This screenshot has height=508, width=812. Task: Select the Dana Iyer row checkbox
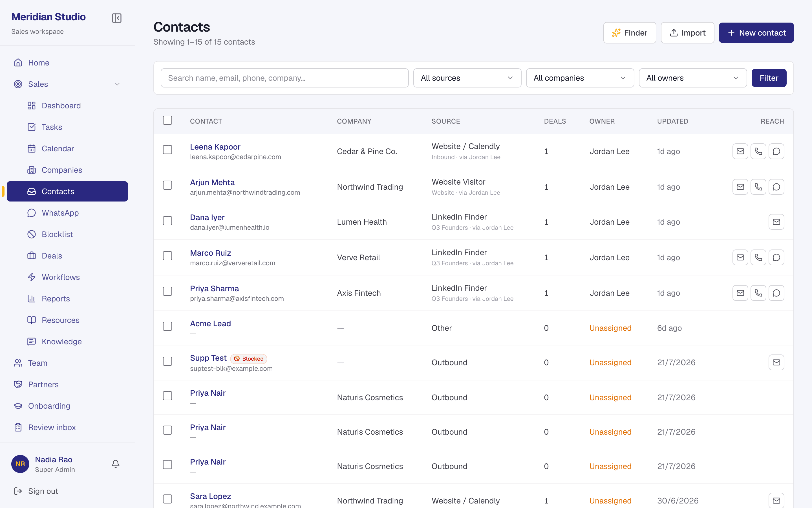pos(167,221)
